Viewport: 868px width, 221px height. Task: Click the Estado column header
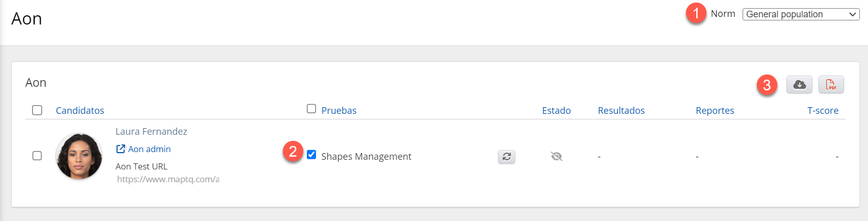point(556,110)
